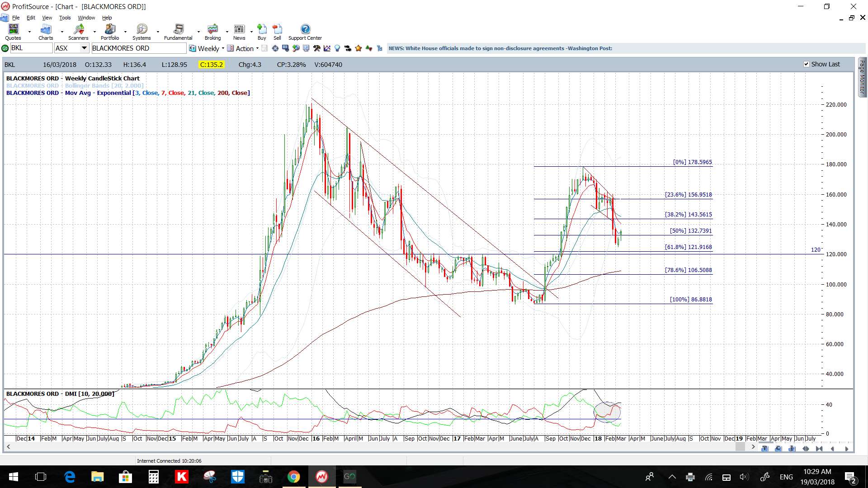Click the tree structure icon near NEWS ticker

(x=380, y=48)
